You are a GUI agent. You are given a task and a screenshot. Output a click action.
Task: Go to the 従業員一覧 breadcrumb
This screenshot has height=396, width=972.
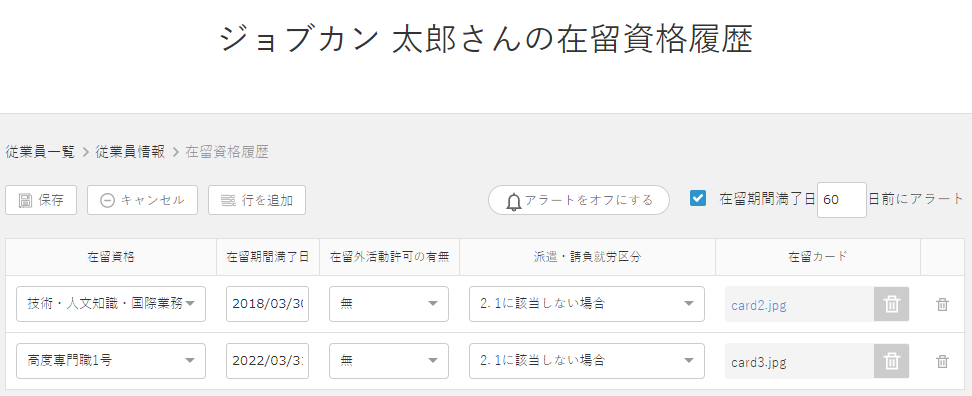(x=40, y=152)
